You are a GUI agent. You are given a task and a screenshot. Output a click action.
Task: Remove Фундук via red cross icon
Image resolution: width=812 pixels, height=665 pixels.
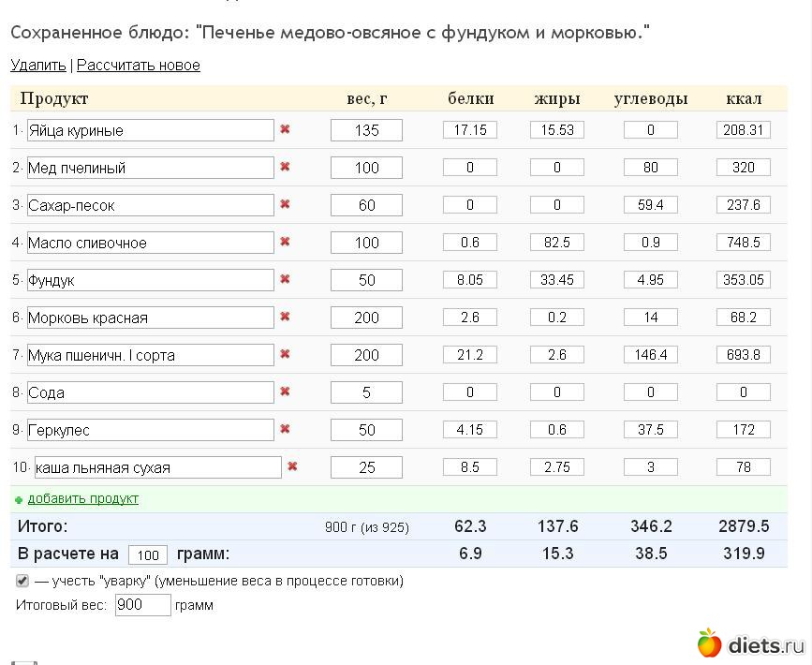point(285,279)
